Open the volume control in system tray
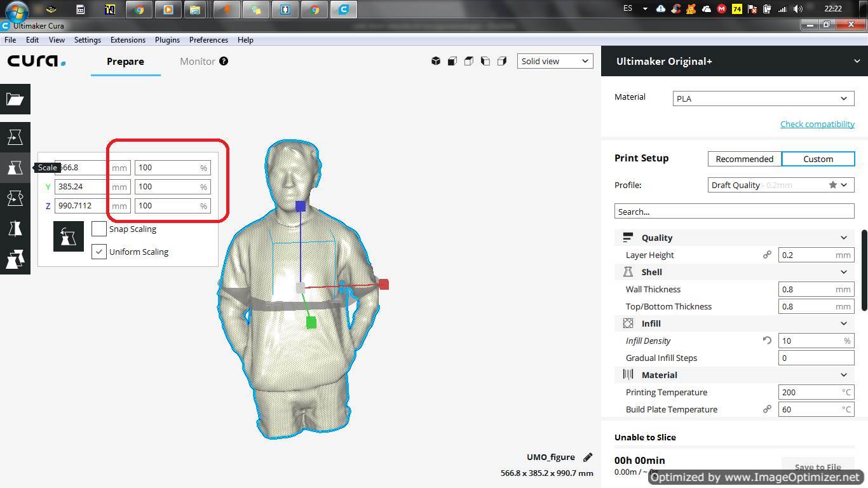The image size is (868, 488). (x=798, y=9)
